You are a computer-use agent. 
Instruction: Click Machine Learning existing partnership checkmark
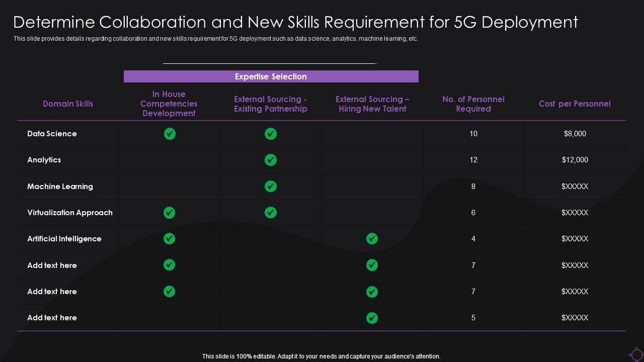pyautogui.click(x=271, y=186)
